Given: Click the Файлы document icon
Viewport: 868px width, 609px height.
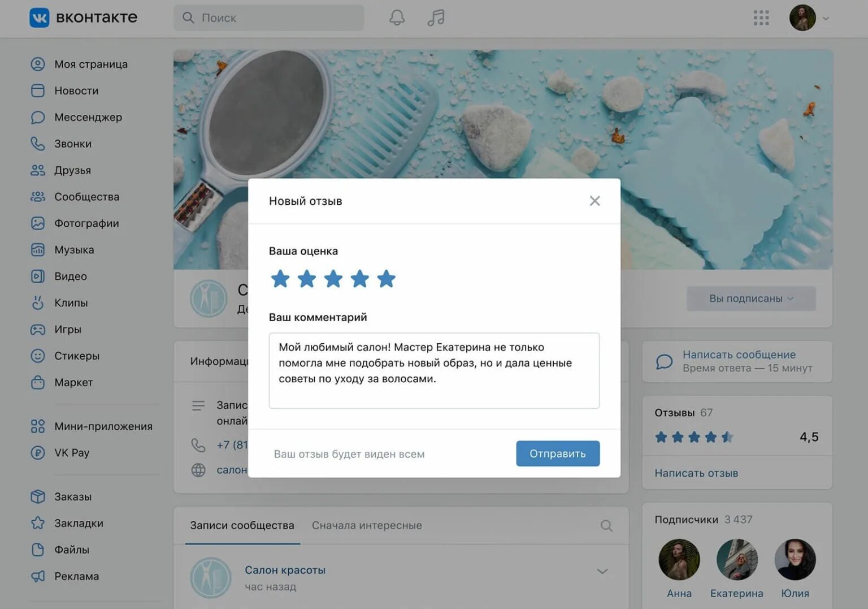Looking at the screenshot, I should (x=38, y=550).
